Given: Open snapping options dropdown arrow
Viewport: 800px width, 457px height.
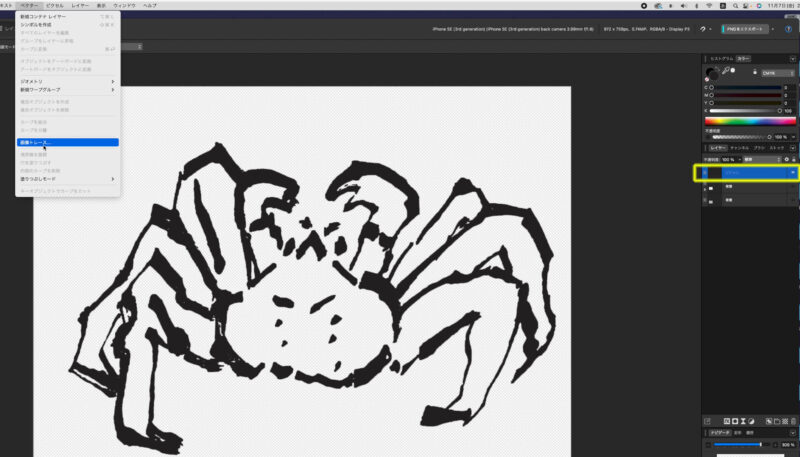Looking at the screenshot, I should (710, 29).
